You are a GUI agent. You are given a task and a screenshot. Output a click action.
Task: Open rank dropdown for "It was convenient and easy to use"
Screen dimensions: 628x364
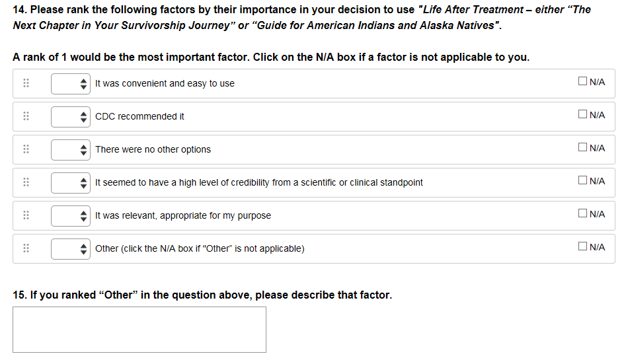[x=70, y=84]
